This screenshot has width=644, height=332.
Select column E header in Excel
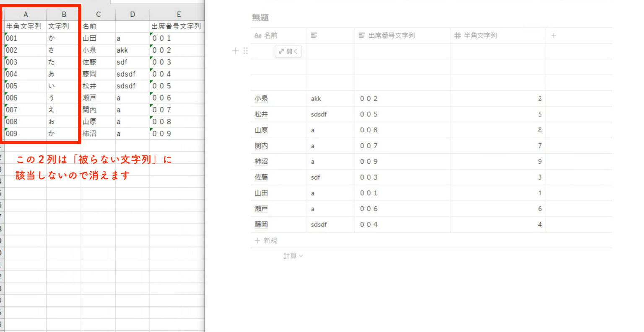pyautogui.click(x=179, y=14)
